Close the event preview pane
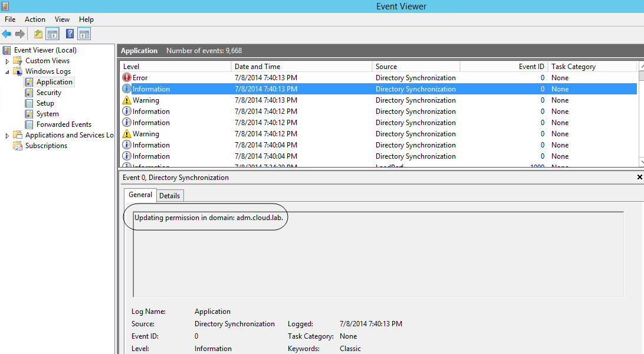Image resolution: width=644 pixels, height=354 pixels. pos(639,177)
